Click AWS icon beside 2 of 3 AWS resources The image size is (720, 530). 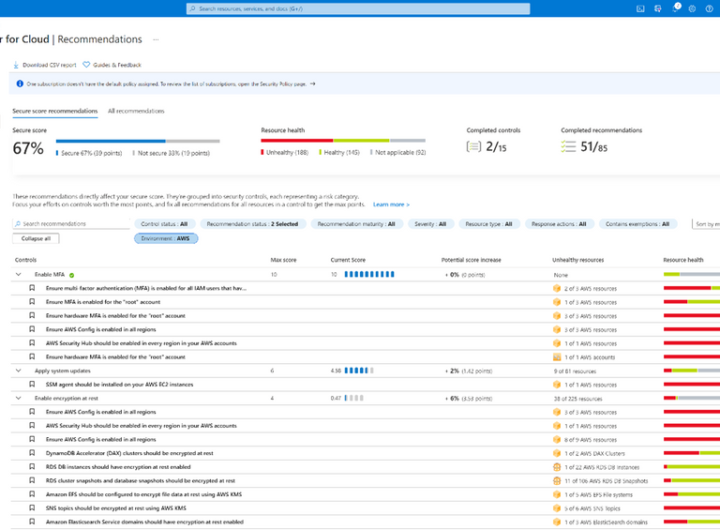[x=557, y=288]
